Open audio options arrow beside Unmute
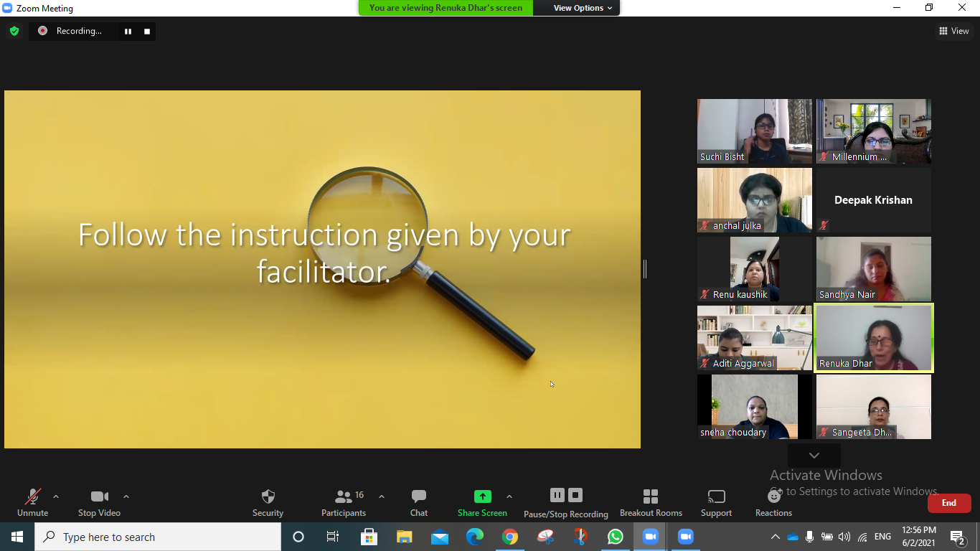 tap(56, 496)
